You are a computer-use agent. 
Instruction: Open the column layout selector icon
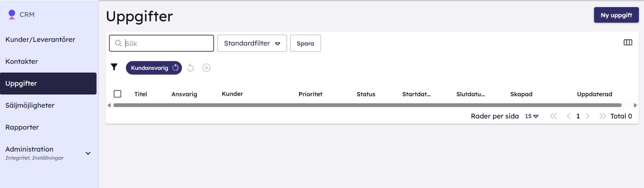click(628, 43)
